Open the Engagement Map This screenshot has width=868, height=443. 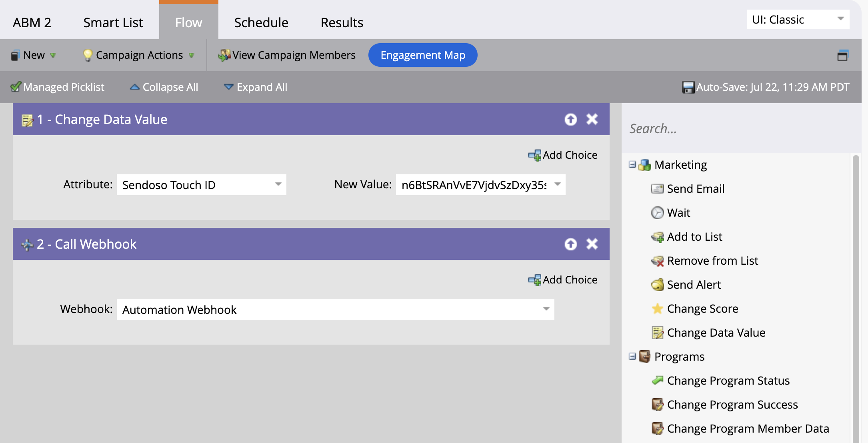(423, 55)
